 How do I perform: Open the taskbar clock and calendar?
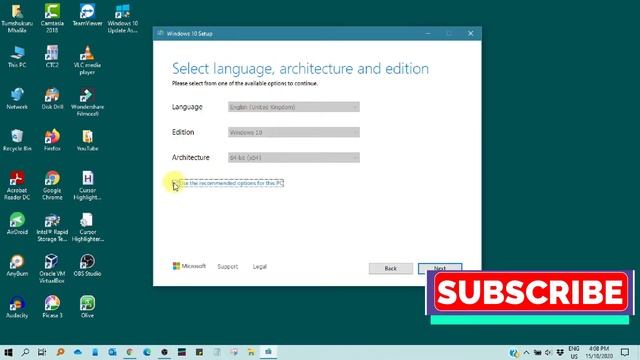pyautogui.click(x=599, y=352)
